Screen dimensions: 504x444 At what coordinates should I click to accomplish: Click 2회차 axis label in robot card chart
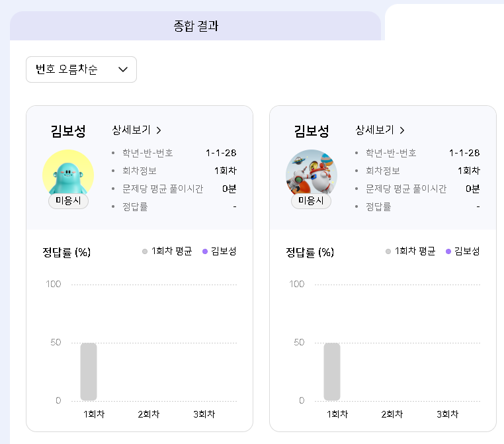[x=392, y=414]
